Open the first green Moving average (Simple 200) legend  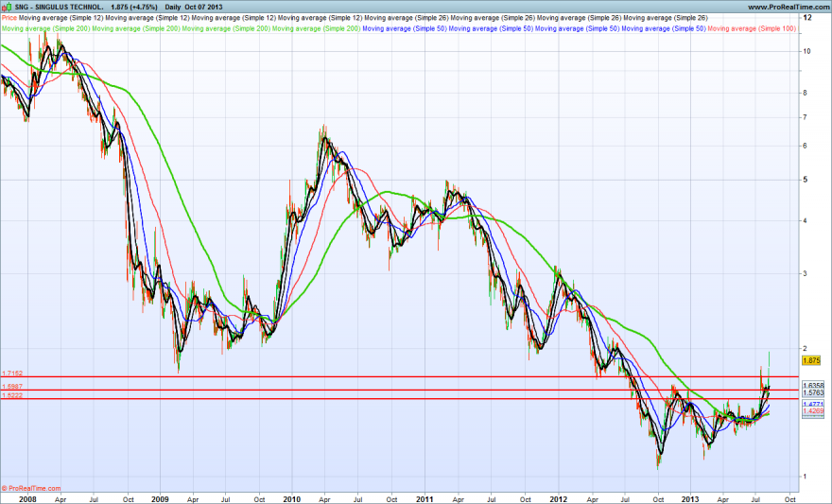(x=45, y=28)
